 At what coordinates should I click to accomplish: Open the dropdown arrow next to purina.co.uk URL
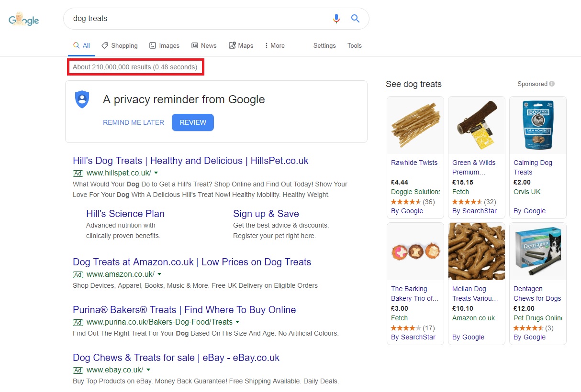pos(237,322)
